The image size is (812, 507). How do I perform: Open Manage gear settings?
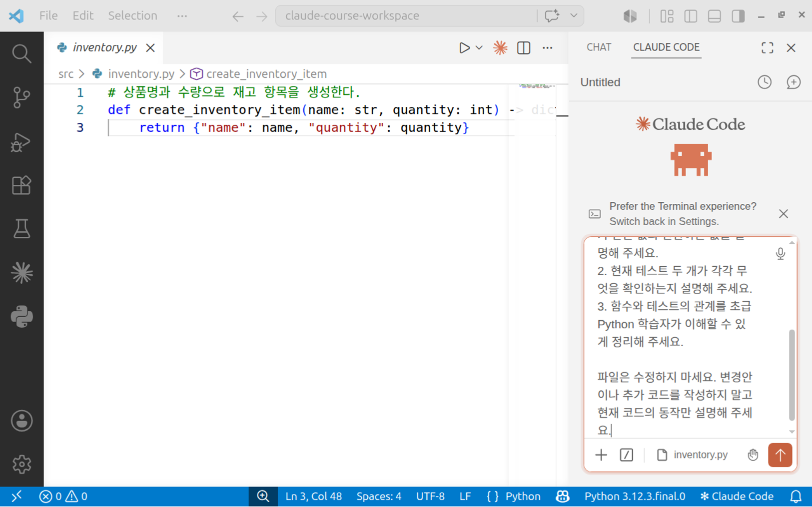(21, 465)
